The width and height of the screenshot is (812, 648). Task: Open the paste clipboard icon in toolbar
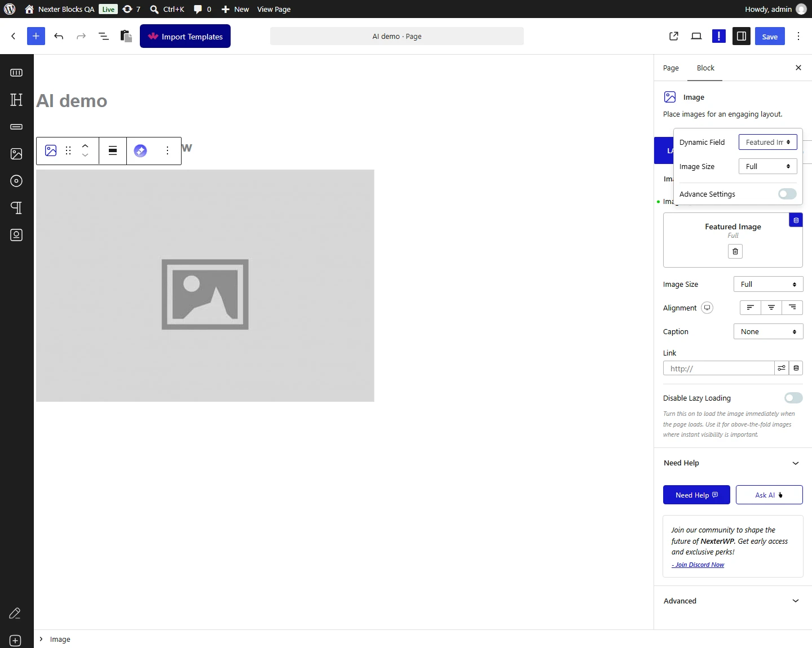(x=126, y=36)
